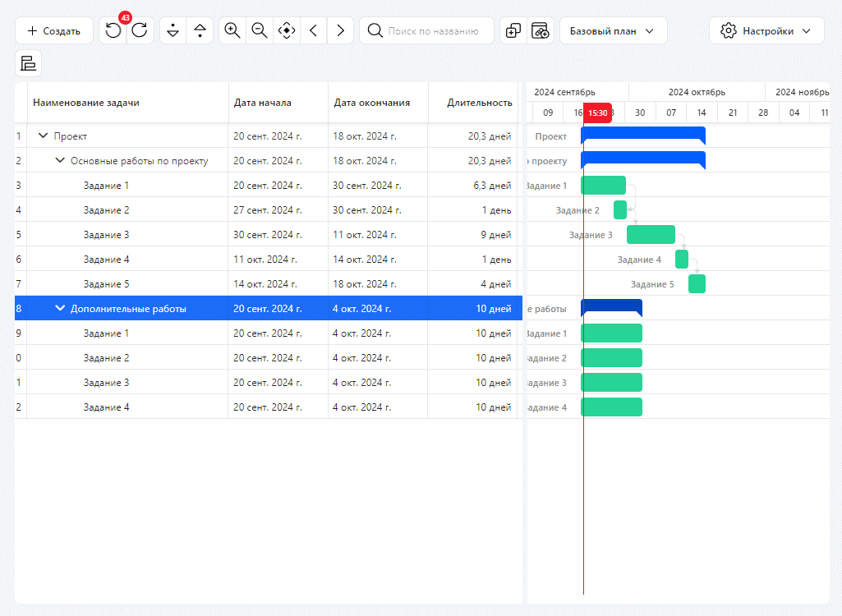This screenshot has width=842, height=616.
Task: Zoom in on the Gantt chart
Action: pos(232,30)
